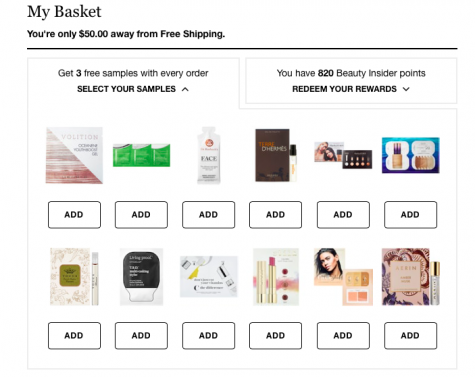Image resolution: width=475 pixels, height=377 pixels.
Task: Click the Volition sample product image
Action: 74,155
